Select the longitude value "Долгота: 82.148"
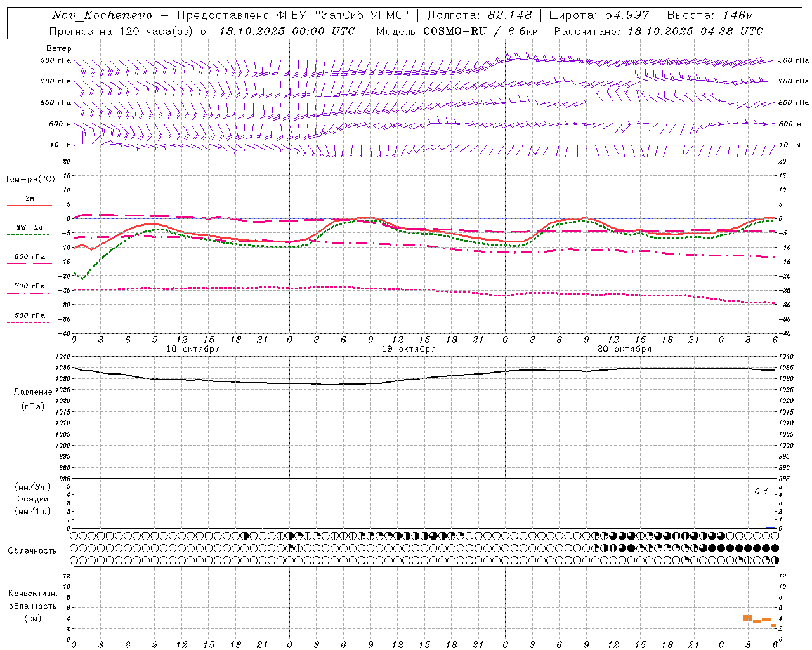 click(480, 15)
